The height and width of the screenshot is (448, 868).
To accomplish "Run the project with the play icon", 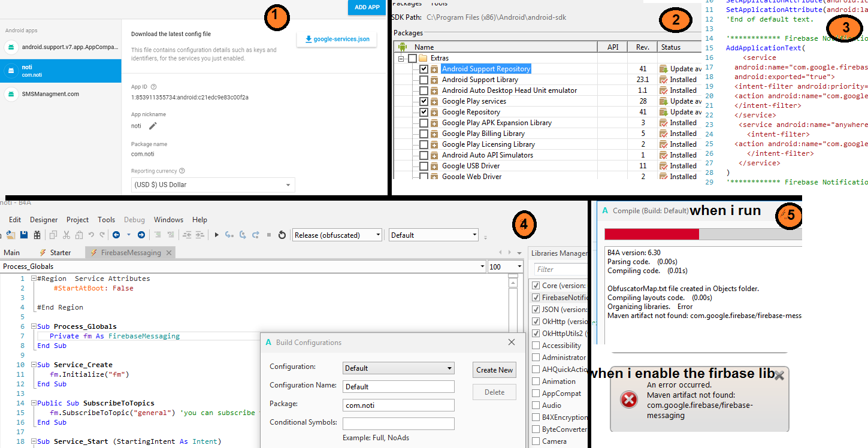I will click(x=217, y=235).
